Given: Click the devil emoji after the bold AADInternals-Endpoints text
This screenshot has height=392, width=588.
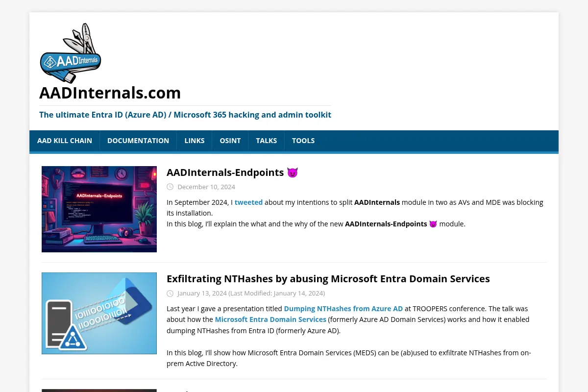Looking at the screenshot, I should (433, 224).
